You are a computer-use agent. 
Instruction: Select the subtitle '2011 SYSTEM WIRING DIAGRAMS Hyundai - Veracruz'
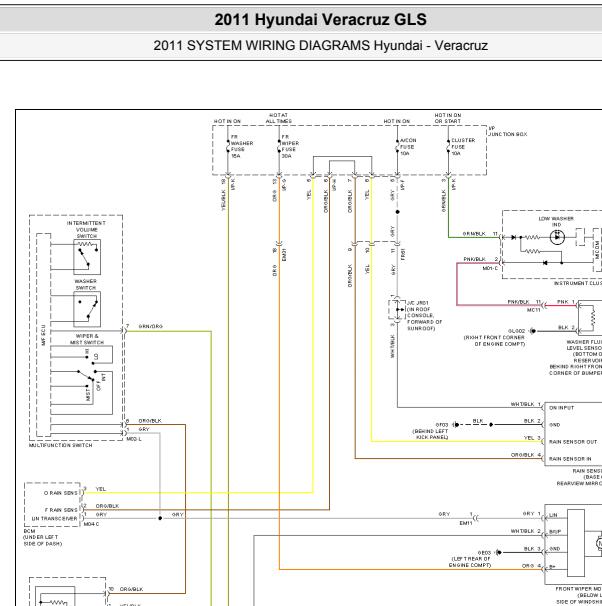coord(320,46)
